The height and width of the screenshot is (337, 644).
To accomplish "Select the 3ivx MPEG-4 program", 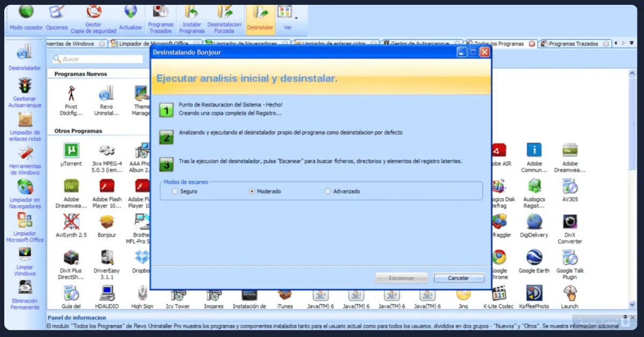I will [106, 157].
